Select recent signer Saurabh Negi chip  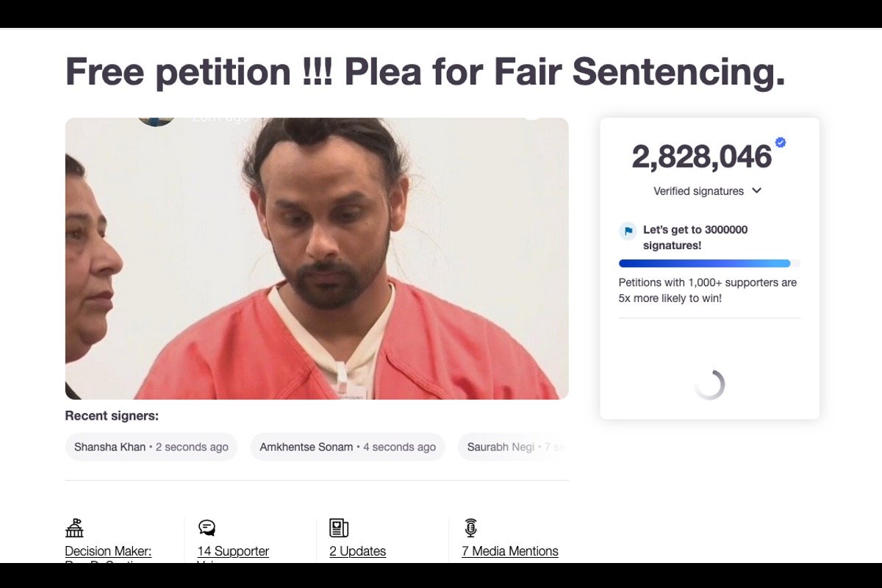513,447
